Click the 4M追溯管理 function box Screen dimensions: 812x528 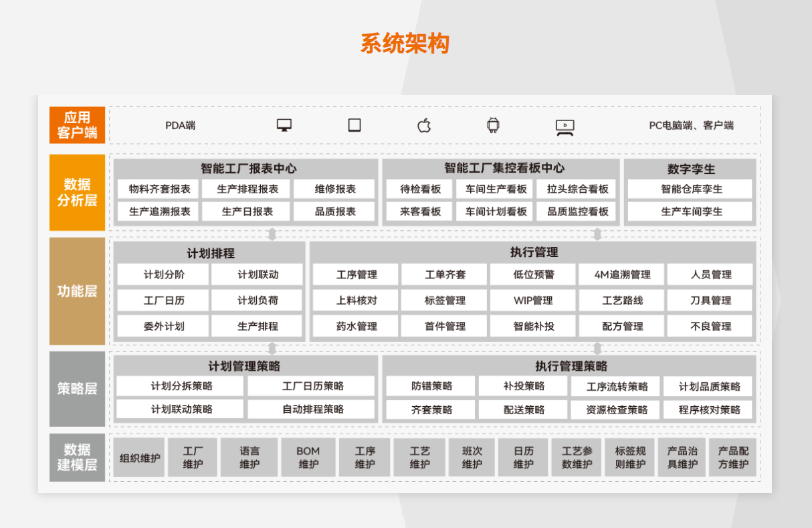(622, 274)
